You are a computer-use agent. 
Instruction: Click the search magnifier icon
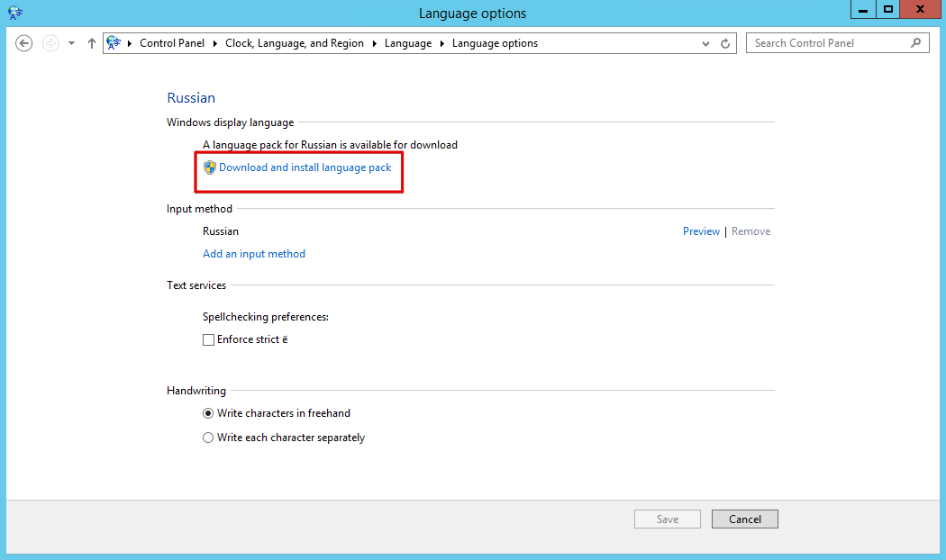[916, 43]
